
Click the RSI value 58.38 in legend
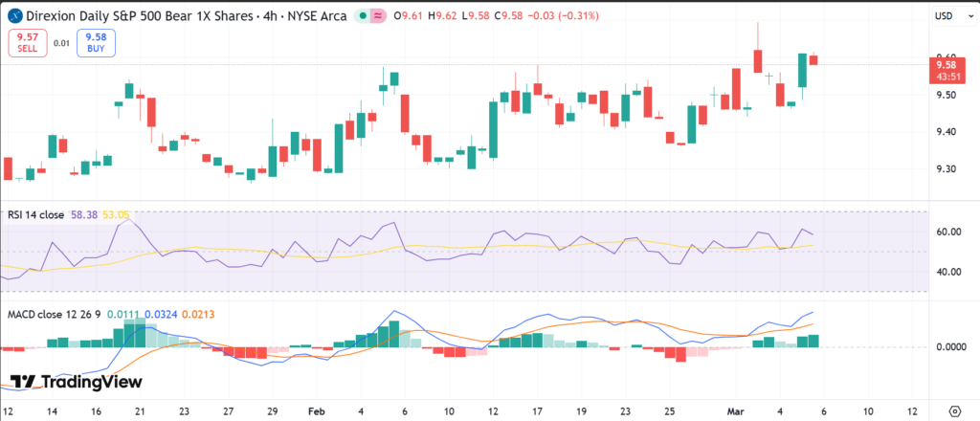(x=83, y=215)
